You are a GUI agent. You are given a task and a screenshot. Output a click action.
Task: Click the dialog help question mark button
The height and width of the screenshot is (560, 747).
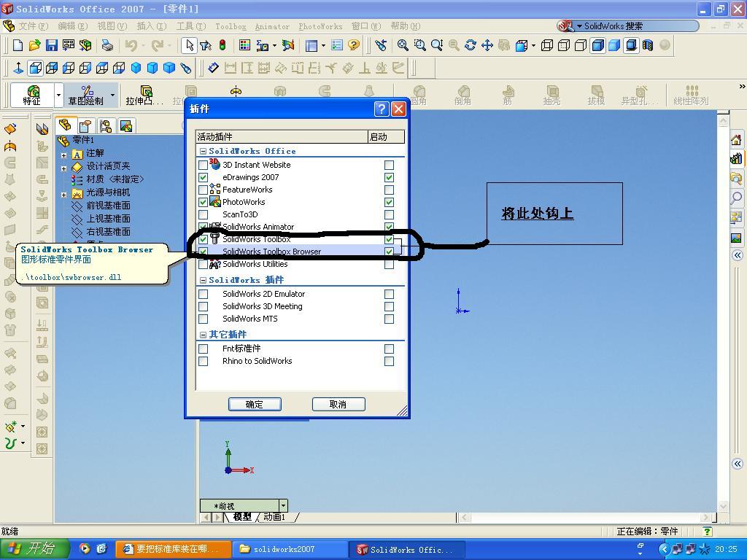381,109
